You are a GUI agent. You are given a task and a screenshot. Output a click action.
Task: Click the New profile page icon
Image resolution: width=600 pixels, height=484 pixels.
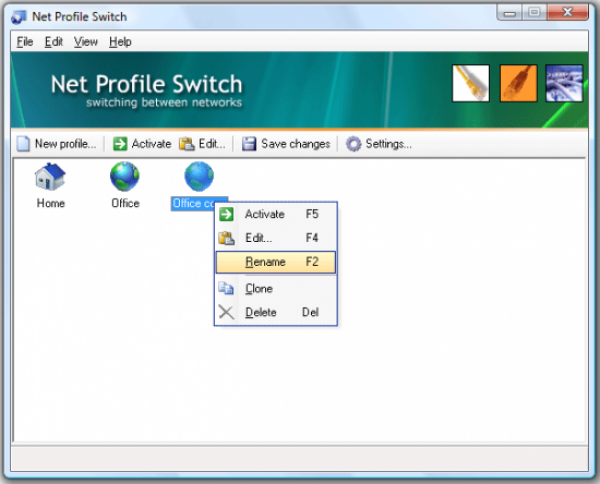point(23,144)
